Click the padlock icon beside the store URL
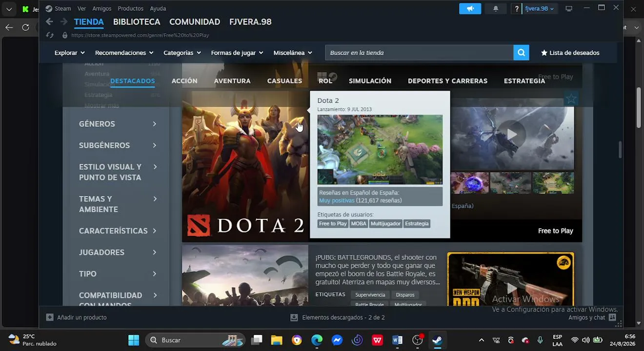 click(x=65, y=35)
